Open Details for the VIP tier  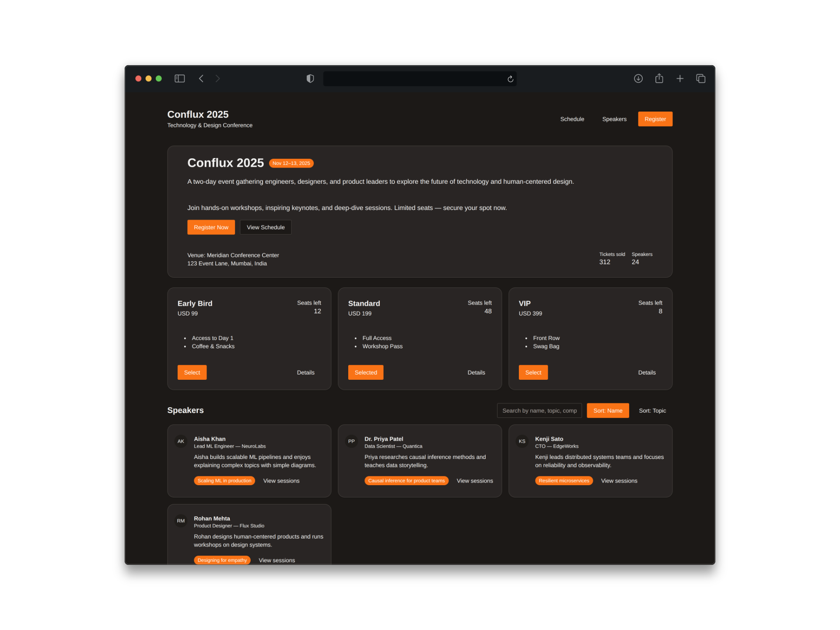pos(647,372)
